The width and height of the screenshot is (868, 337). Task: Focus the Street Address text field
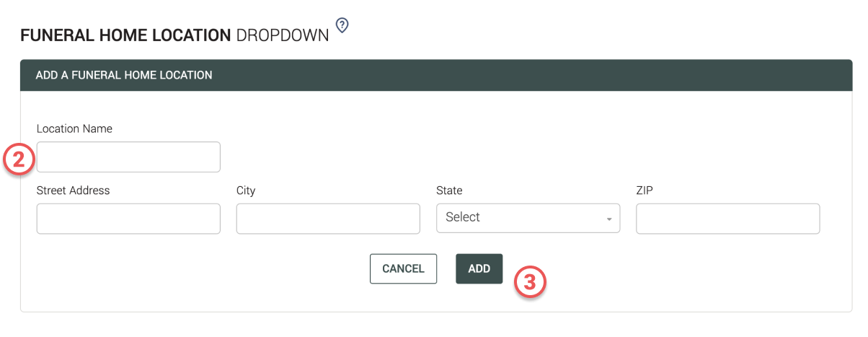click(x=128, y=218)
